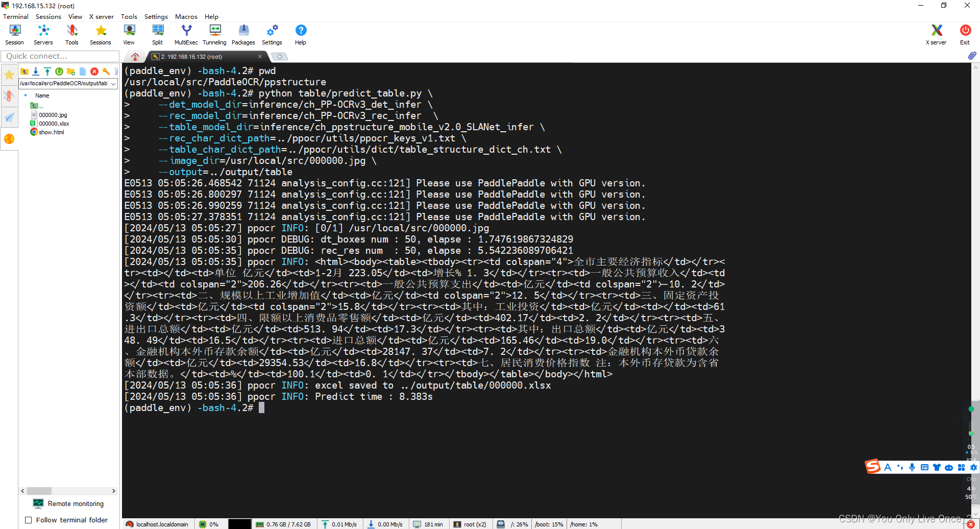This screenshot has width=980, height=529.
Task: Click the red Exit toolbar icon
Action: (x=965, y=35)
